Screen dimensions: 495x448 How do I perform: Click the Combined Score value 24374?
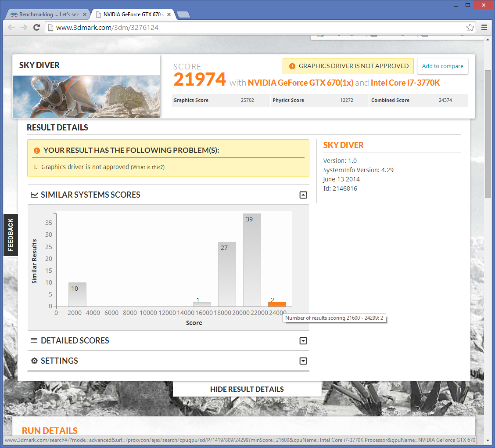click(445, 100)
